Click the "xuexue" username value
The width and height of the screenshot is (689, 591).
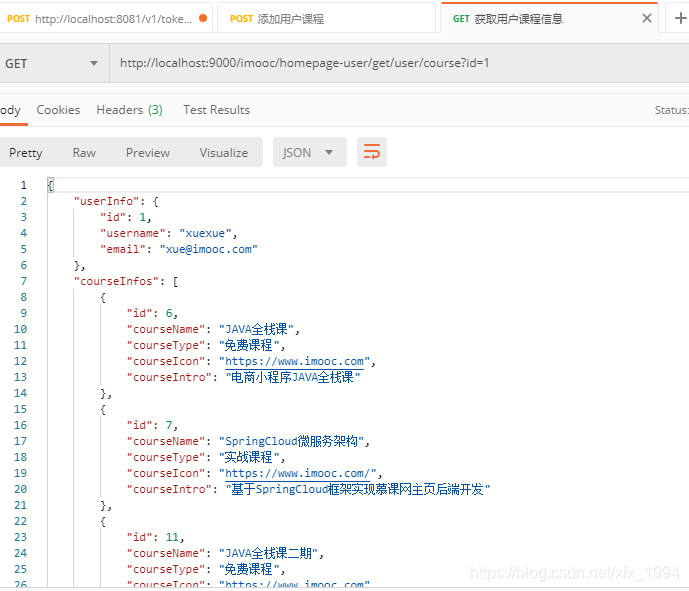[x=205, y=233]
